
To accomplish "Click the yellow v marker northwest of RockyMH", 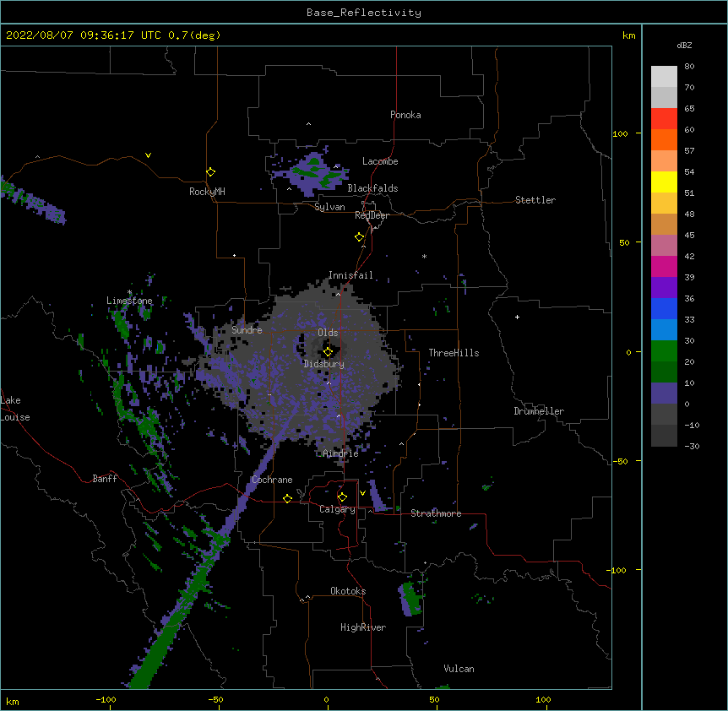I will click(148, 155).
